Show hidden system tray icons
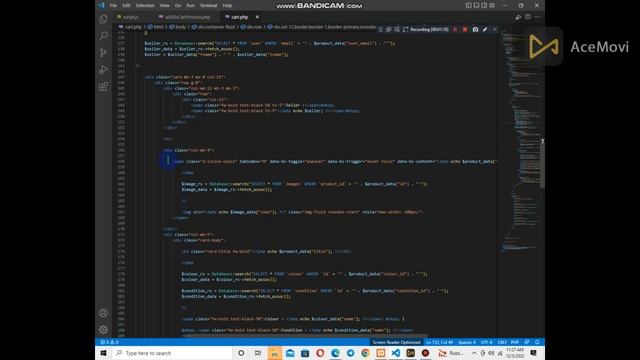640x360 pixels. point(474,353)
